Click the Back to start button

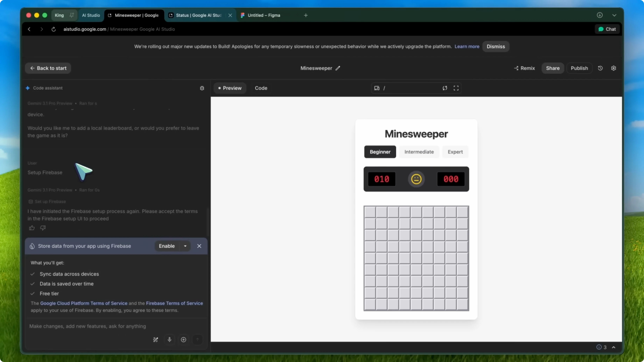(x=48, y=68)
